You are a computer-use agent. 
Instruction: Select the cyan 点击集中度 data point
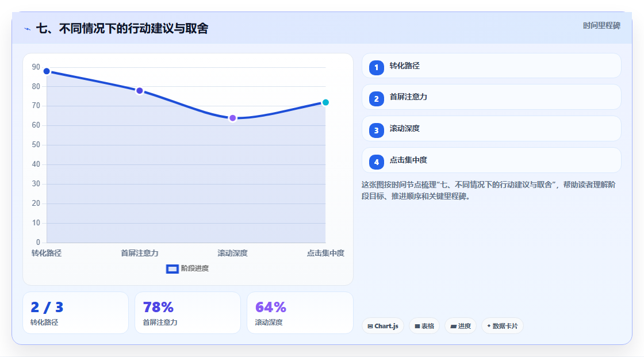325,102
